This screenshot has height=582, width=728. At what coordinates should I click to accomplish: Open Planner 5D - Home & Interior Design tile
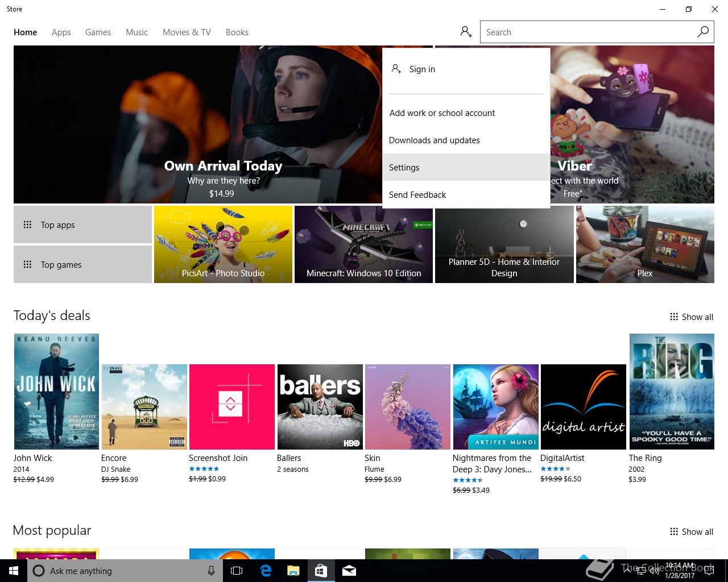(504, 244)
